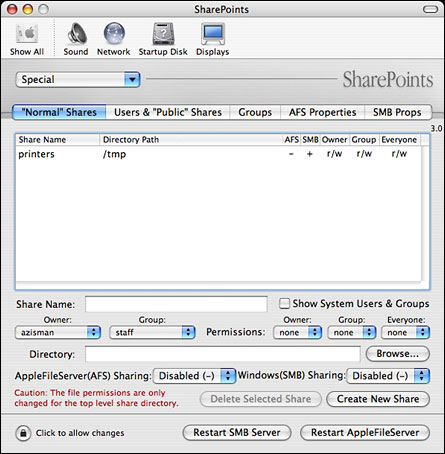Open the AppleFileServer(AFS) Sharing dropdown
This screenshot has height=454, width=445.
tap(194, 376)
